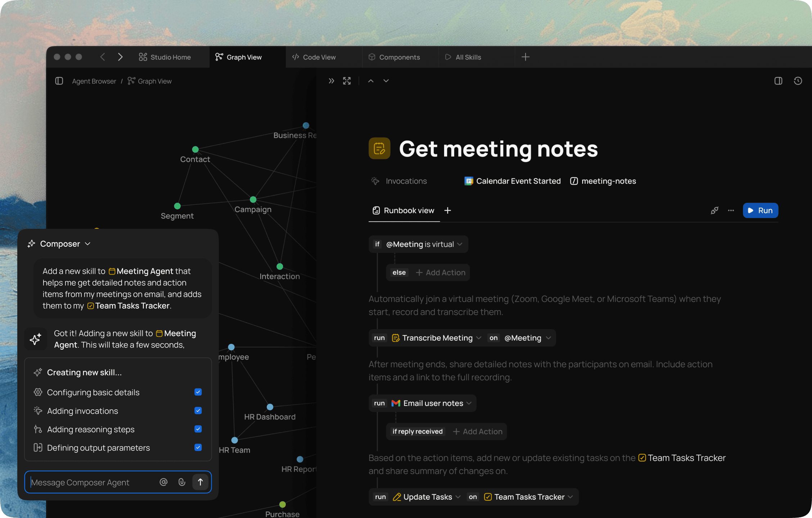The height and width of the screenshot is (518, 812).
Task: Open version history via the clock icon
Action: pos(798,81)
